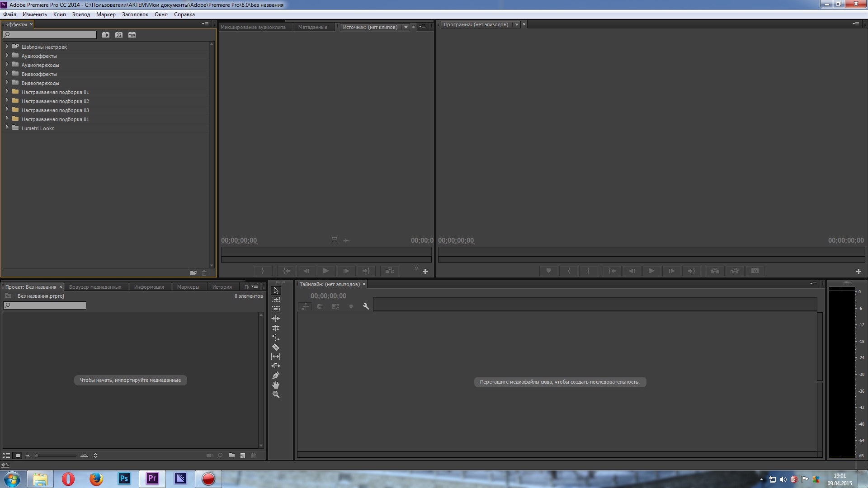Expand Настраиваемая подборка 03 folder

point(7,109)
